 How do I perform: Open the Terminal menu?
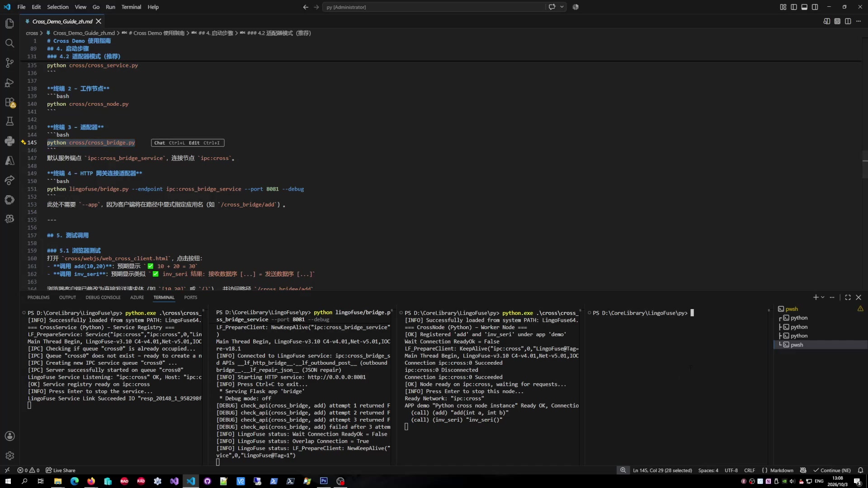click(131, 7)
